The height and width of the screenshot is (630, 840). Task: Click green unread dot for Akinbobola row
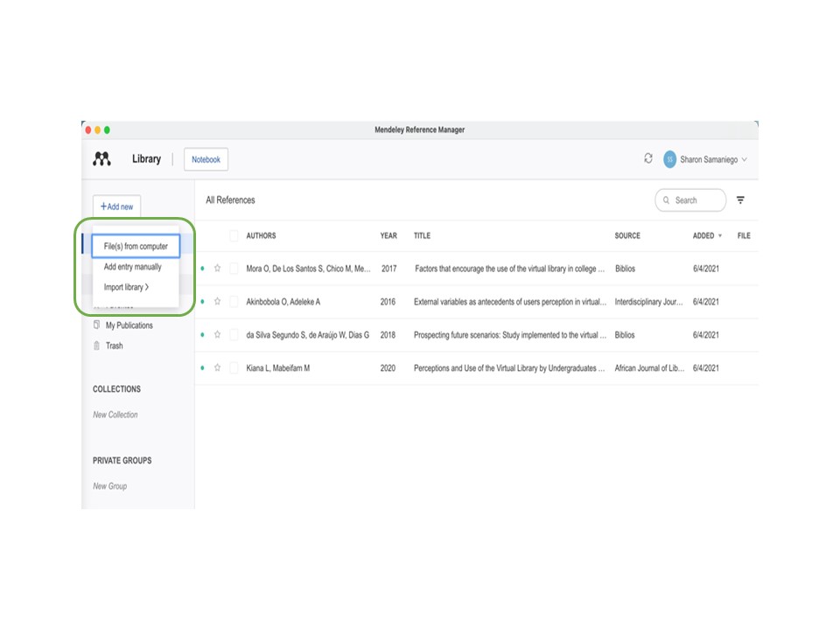coord(202,302)
